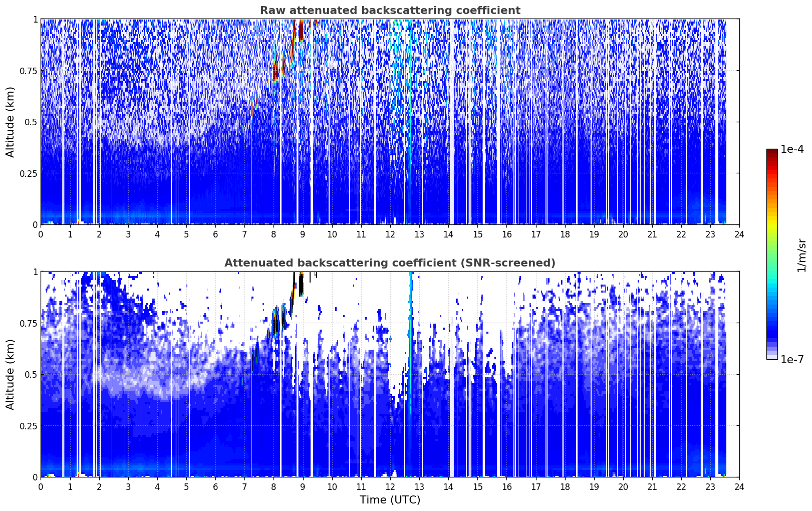Viewport: 812px width, 511px height.
Task: Click the 1e-4 colorbar label
Action: 792,149
